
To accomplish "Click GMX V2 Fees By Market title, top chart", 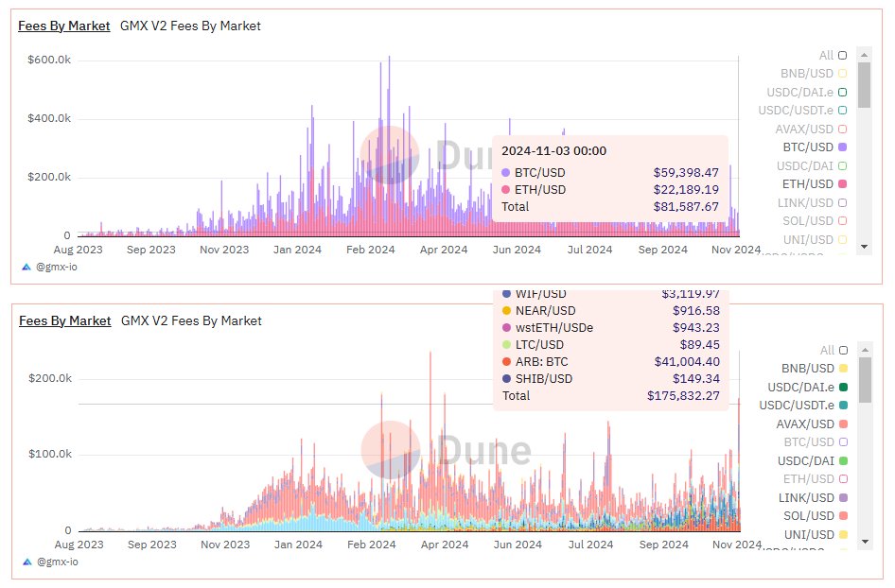I will pyautogui.click(x=190, y=26).
